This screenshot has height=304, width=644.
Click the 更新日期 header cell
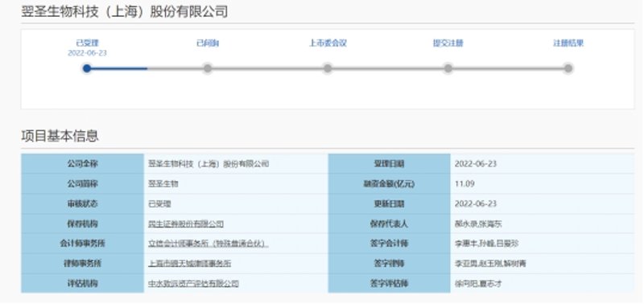pos(389,204)
